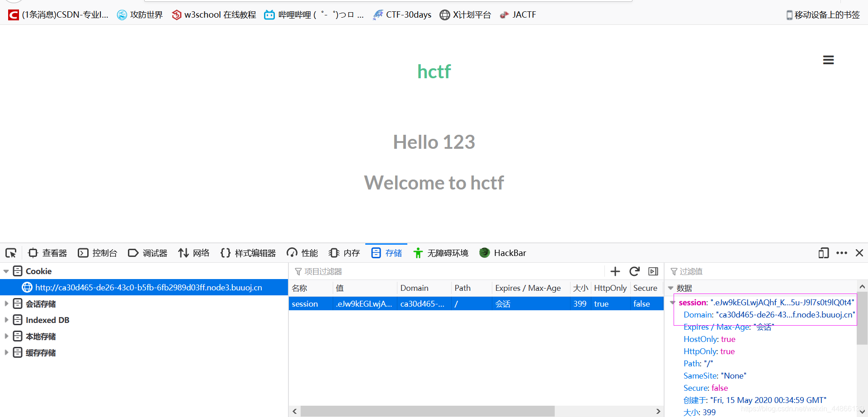This screenshot has height=417, width=868.
Task: Switch to the 控制台 tab
Action: point(97,253)
